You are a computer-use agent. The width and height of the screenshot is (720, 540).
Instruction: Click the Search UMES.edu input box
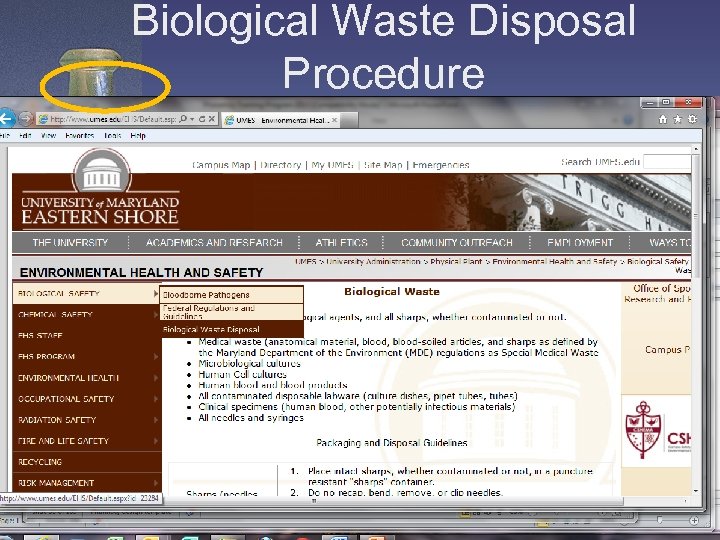667,162
